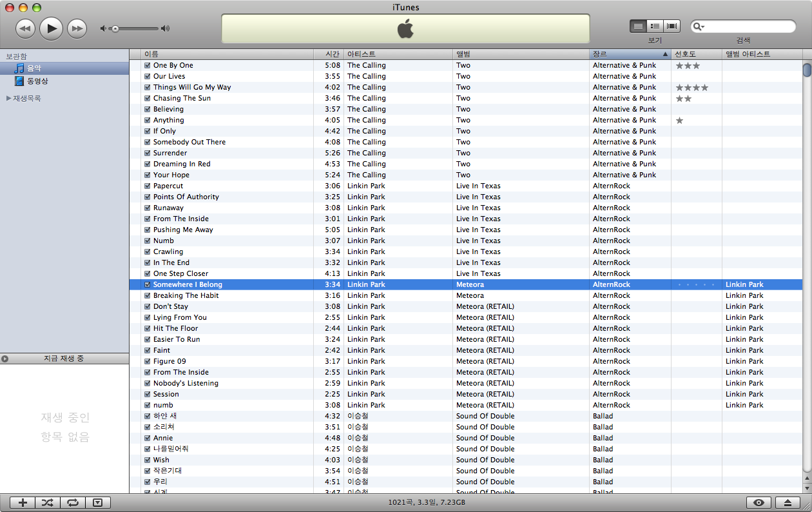This screenshot has height=512, width=812.
Task: Open the search options dropdown magnifier
Action: click(x=699, y=26)
